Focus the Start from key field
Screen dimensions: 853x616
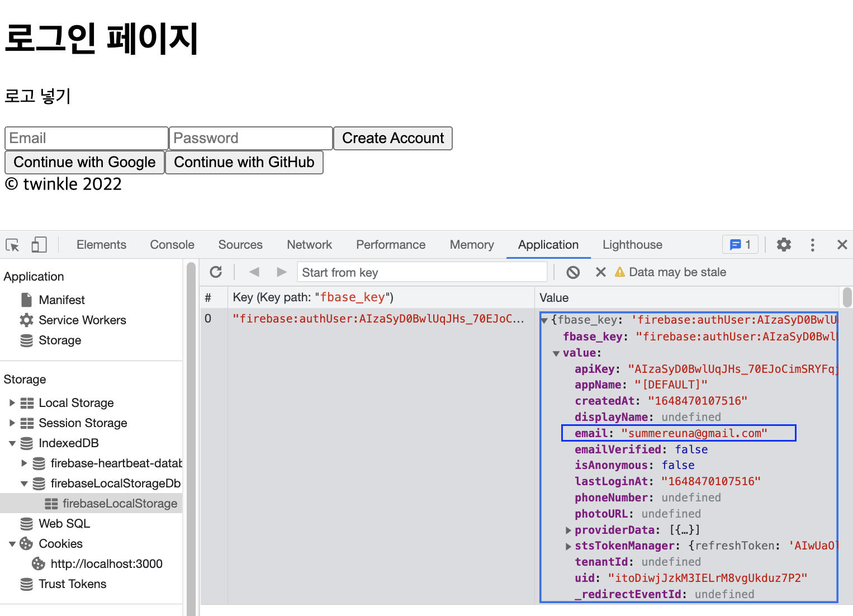422,272
